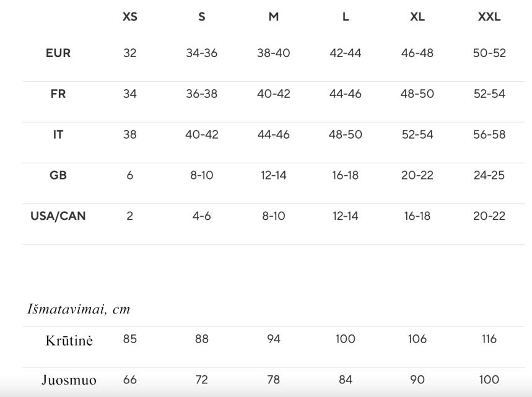Select the IT row label
The width and height of the screenshot is (532, 397).
(x=58, y=134)
